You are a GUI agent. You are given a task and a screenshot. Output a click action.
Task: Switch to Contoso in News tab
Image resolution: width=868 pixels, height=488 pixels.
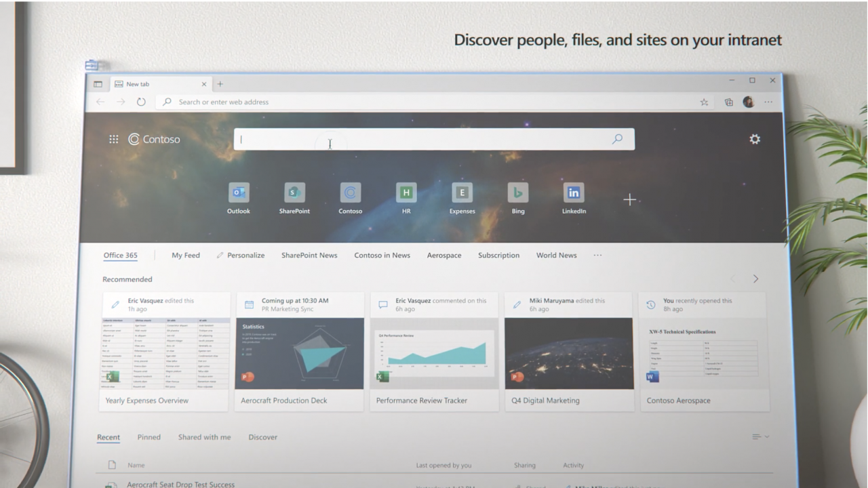[x=382, y=256]
